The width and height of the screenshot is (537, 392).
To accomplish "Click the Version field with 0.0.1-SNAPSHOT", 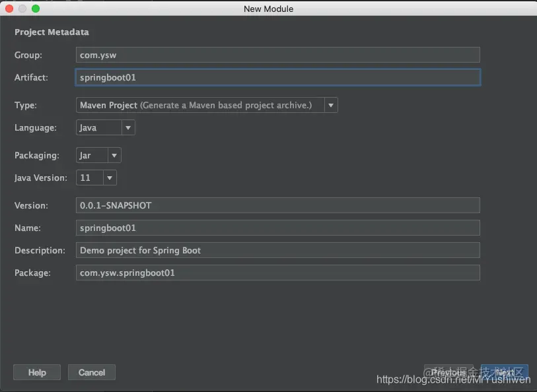I will [277, 205].
